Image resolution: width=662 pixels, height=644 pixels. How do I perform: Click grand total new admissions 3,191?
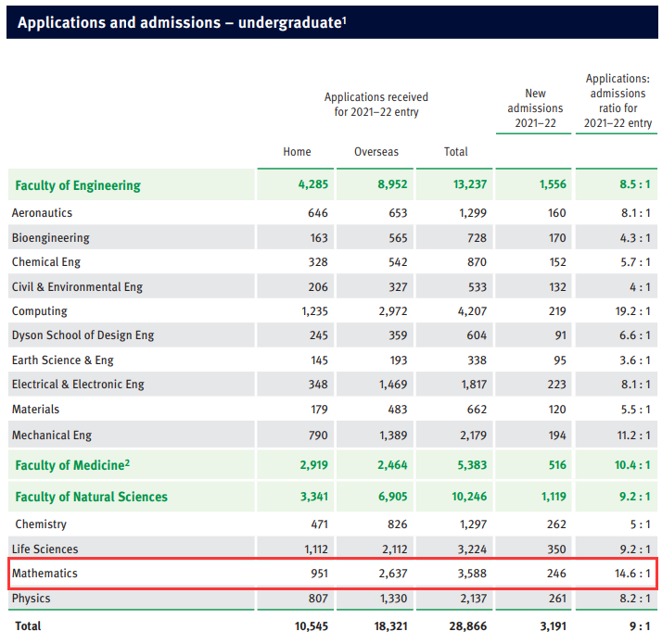click(554, 626)
